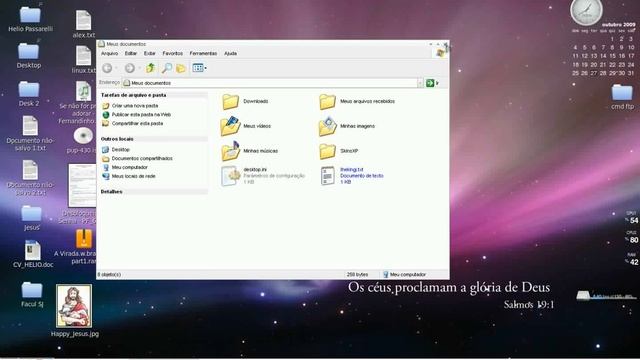This screenshot has width=640, height=360.
Task: Go up one folder level
Action: 151,68
